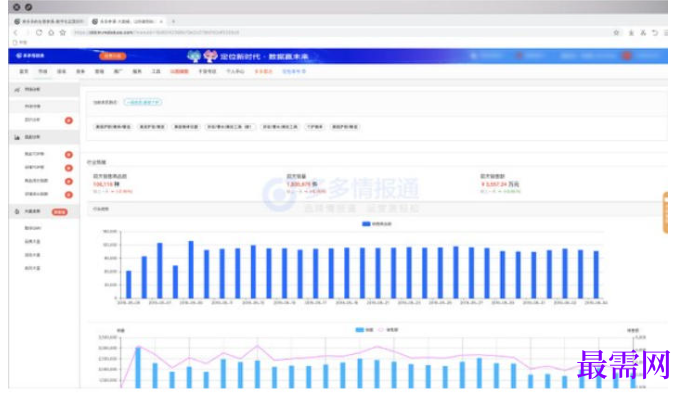Click the site logo in the blue header
689x396 pixels.
pos(30,56)
